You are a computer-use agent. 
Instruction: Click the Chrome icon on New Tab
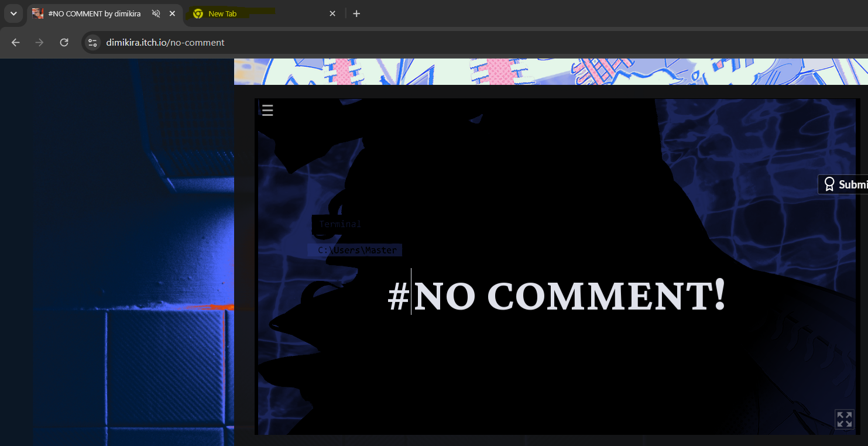pos(198,13)
